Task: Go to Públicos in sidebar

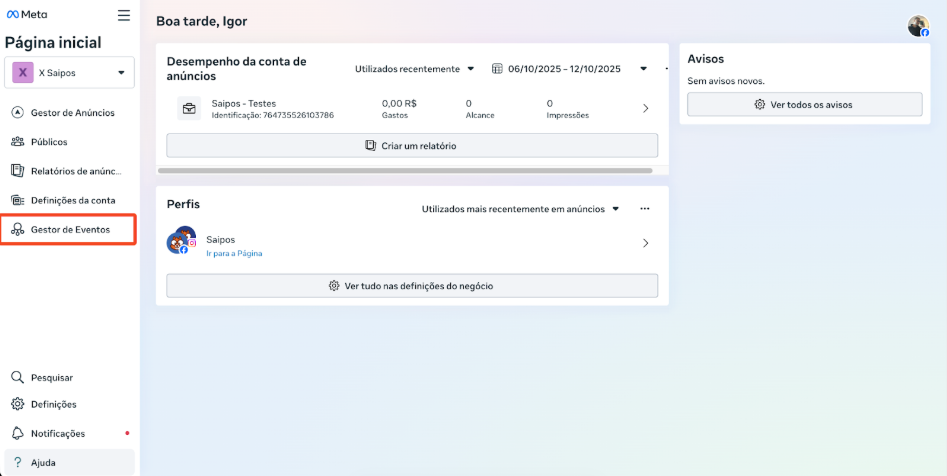Action: 49,142
